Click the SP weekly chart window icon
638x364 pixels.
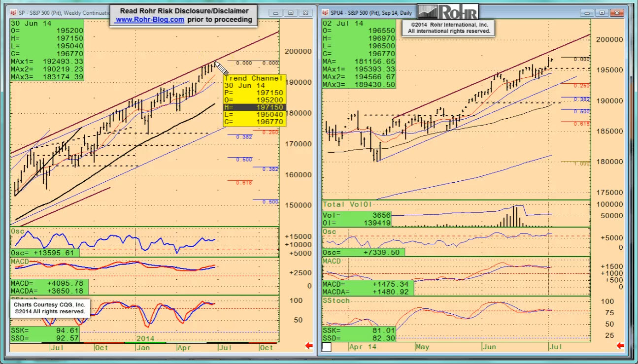click(14, 12)
